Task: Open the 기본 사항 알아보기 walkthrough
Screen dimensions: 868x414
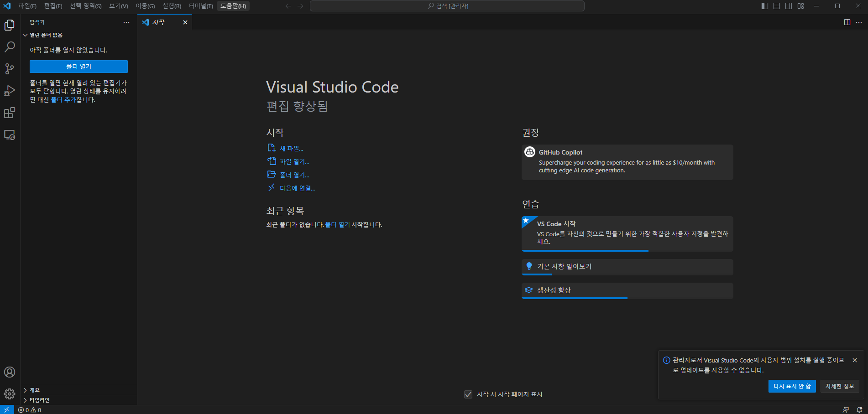Action: [627, 267]
